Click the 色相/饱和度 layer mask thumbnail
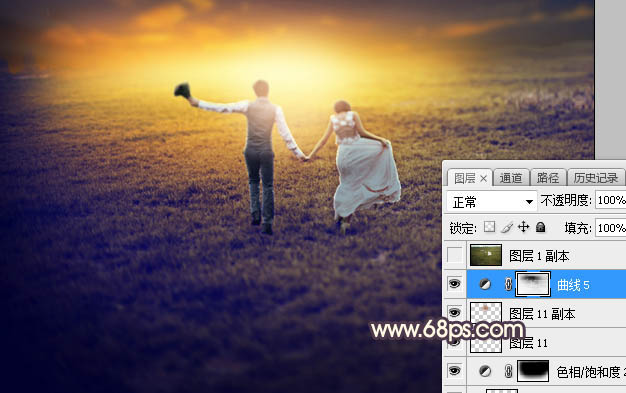626x393 pixels. tap(533, 371)
